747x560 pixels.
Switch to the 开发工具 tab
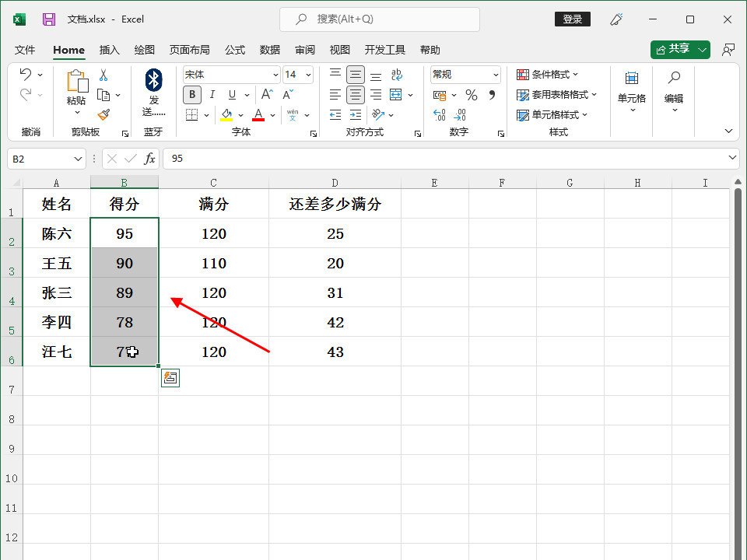coord(384,50)
